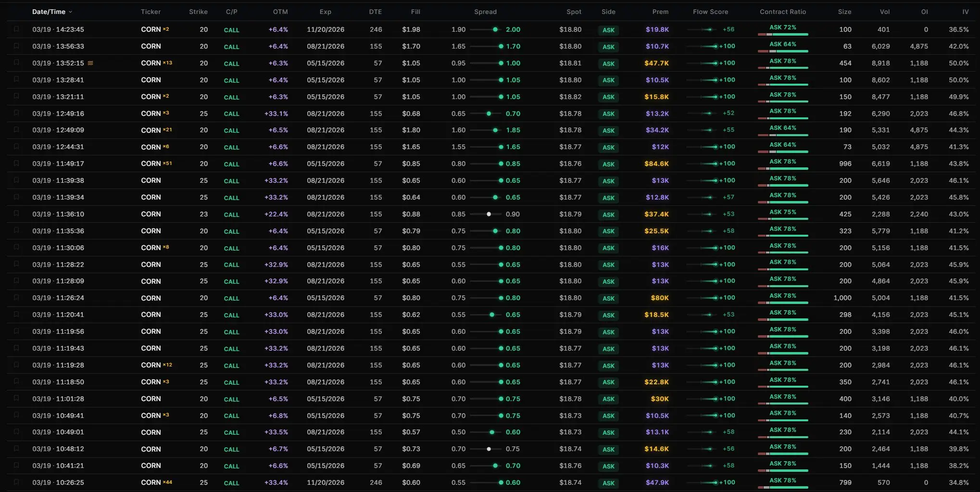Sort by the DTE column header
This screenshot has width=980, height=492.
[376, 12]
